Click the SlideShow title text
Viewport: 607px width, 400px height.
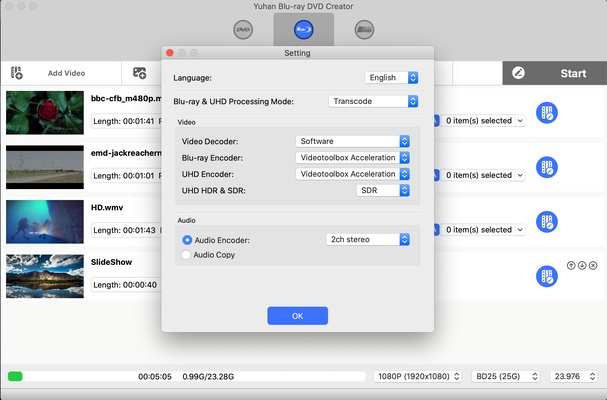tap(111, 262)
